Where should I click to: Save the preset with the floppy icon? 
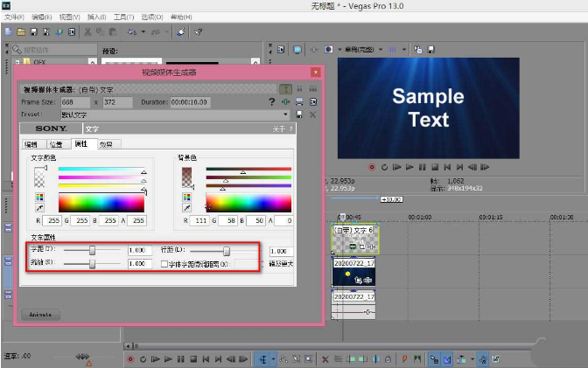[300, 115]
